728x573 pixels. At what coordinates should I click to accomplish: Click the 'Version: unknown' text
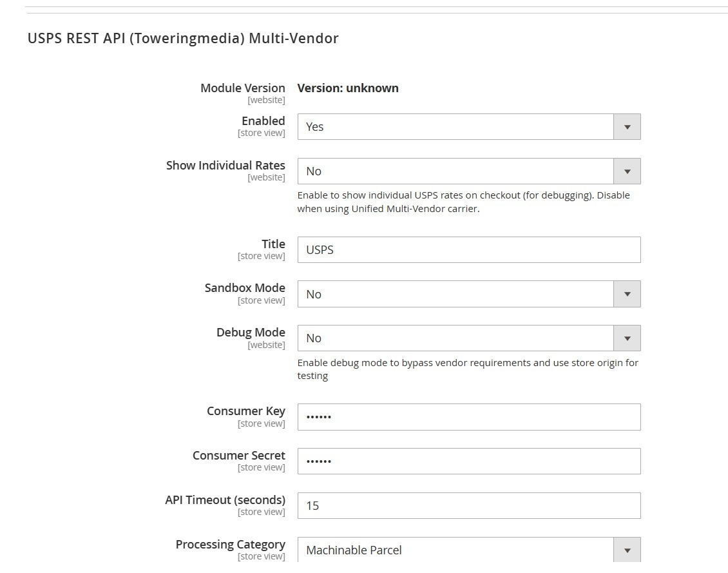(348, 88)
